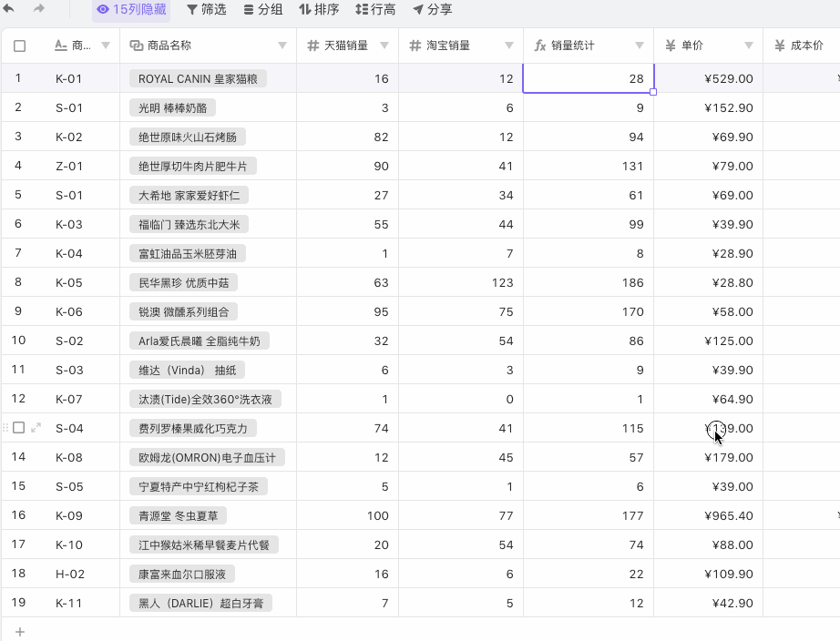Adjust 行高 row height setting

coord(375,10)
